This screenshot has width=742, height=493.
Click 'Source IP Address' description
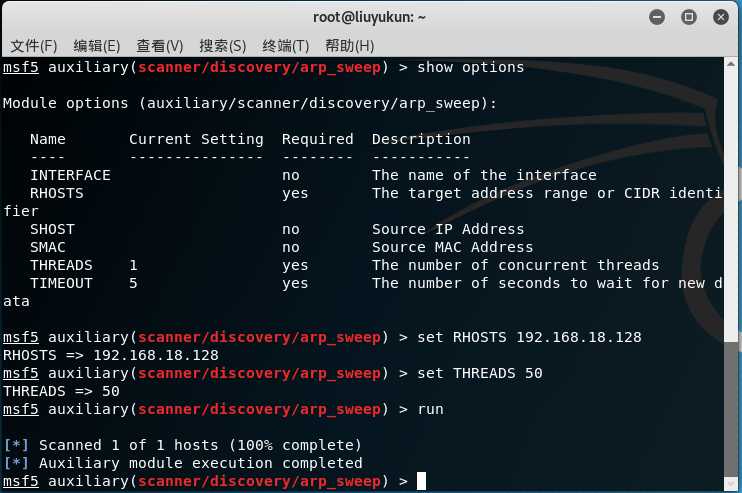(448, 229)
